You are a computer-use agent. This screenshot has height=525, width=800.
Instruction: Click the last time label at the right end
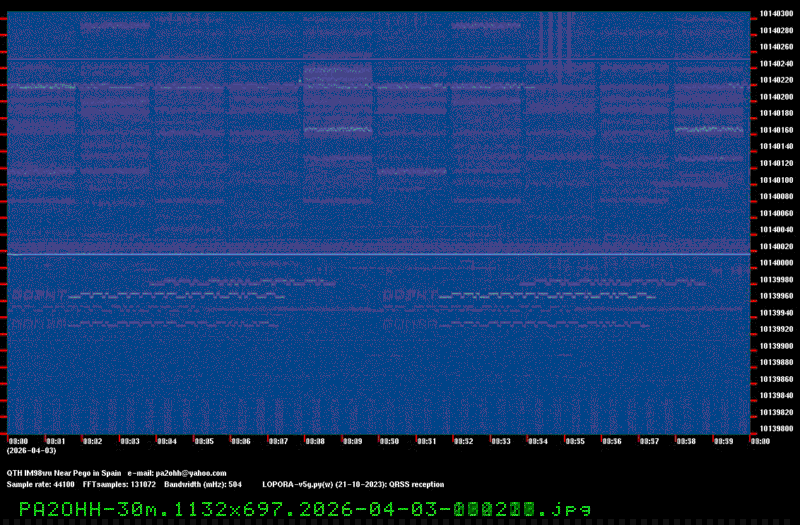(x=759, y=440)
